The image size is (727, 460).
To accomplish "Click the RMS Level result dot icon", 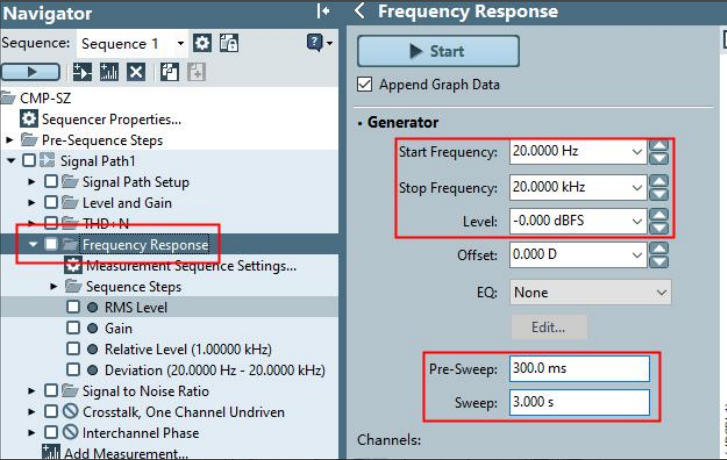I will [92, 307].
